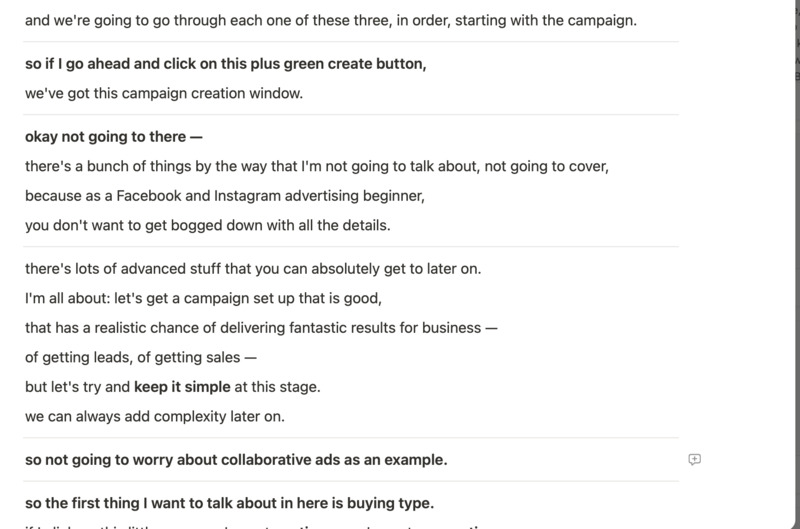Image resolution: width=800 pixels, height=529 pixels.
Task: Click 'we've got this campaign creation window' line
Action: (x=164, y=93)
